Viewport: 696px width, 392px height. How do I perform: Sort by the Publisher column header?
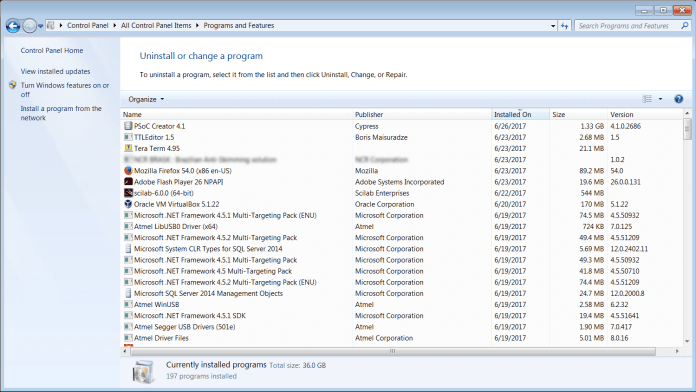pos(422,115)
